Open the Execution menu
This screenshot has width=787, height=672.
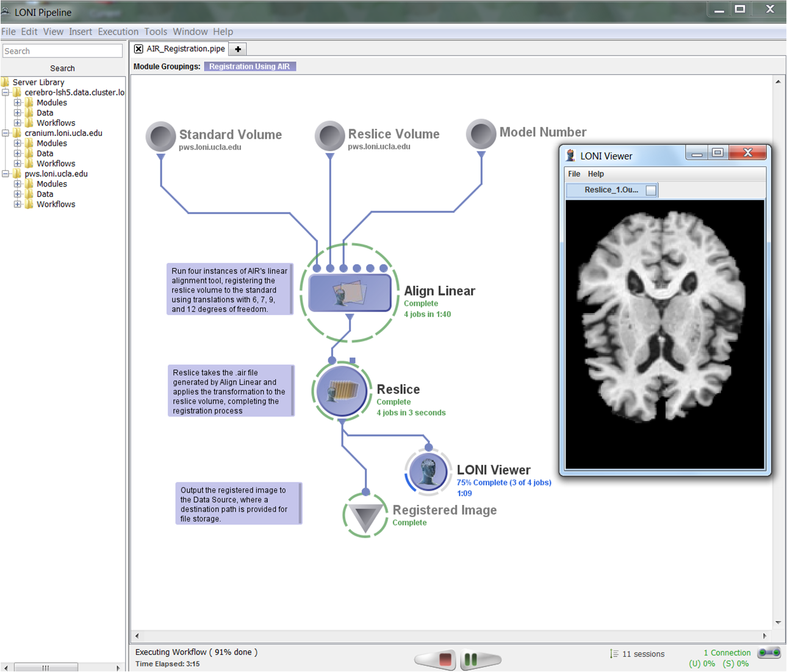[118, 32]
